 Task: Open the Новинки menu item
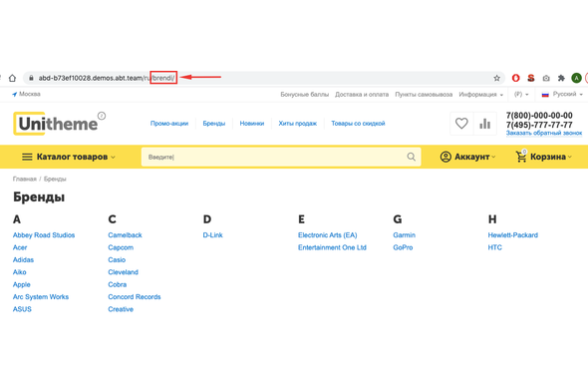[x=251, y=123]
